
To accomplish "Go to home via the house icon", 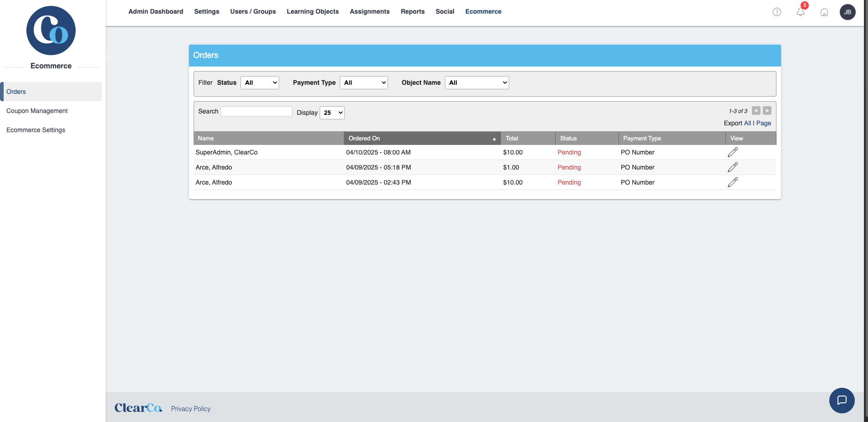I will click(824, 12).
